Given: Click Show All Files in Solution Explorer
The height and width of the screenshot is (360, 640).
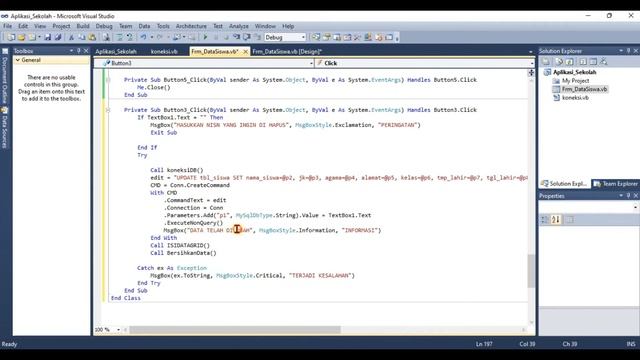Looking at the screenshot, I should click(x=559, y=62).
